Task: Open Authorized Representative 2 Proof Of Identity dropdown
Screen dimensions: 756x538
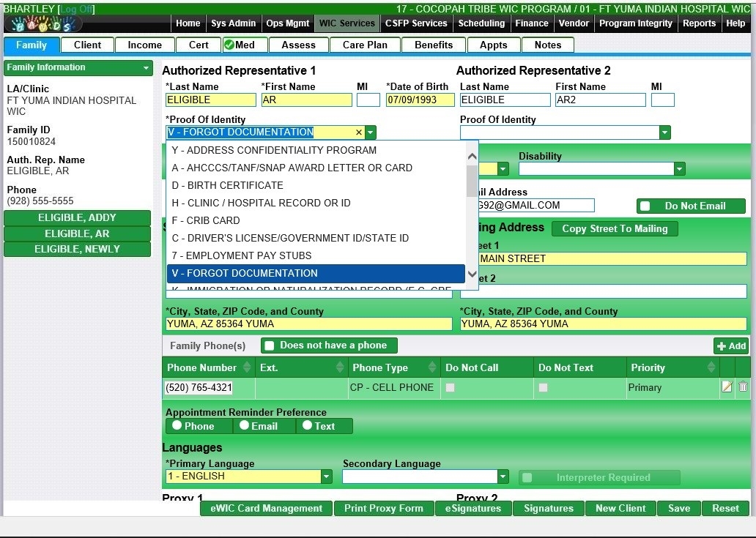Action: tap(664, 132)
